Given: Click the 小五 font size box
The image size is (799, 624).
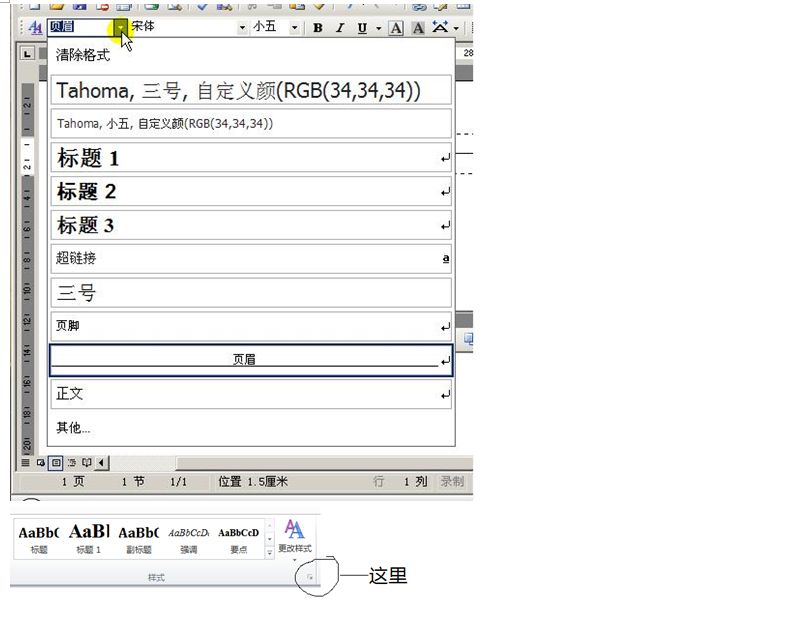Looking at the screenshot, I should click(x=270, y=28).
